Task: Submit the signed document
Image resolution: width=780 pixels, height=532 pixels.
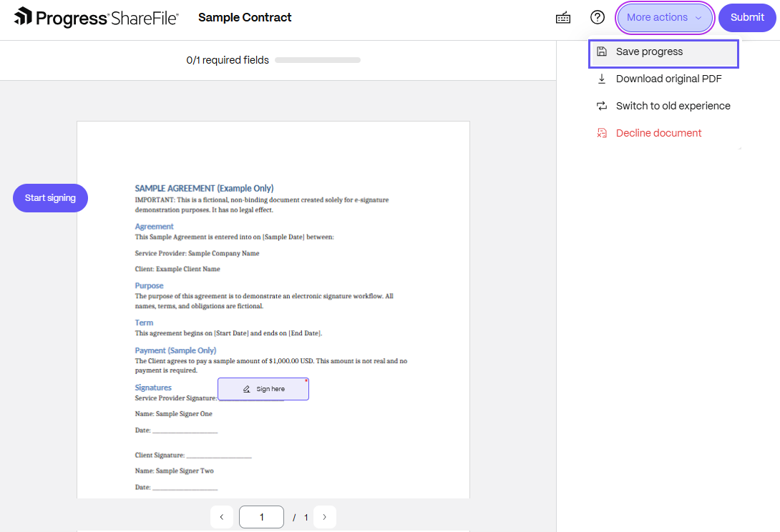Action: click(746, 17)
